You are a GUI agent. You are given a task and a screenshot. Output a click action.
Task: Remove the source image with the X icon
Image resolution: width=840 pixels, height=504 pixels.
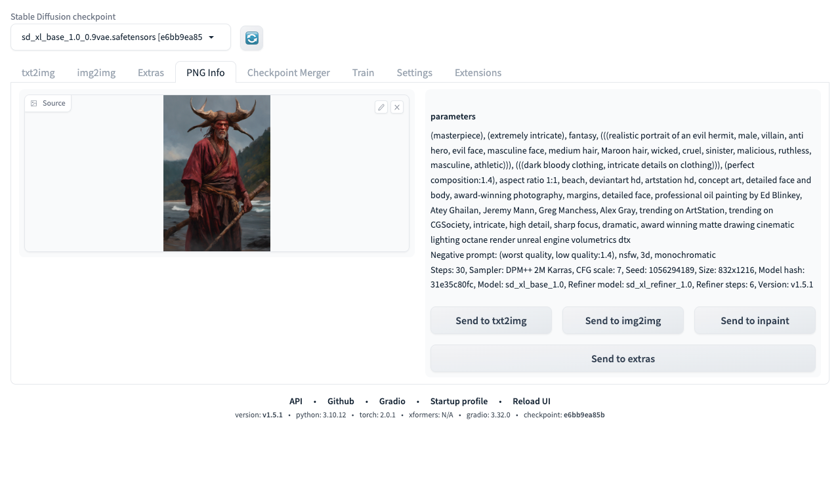pos(397,107)
